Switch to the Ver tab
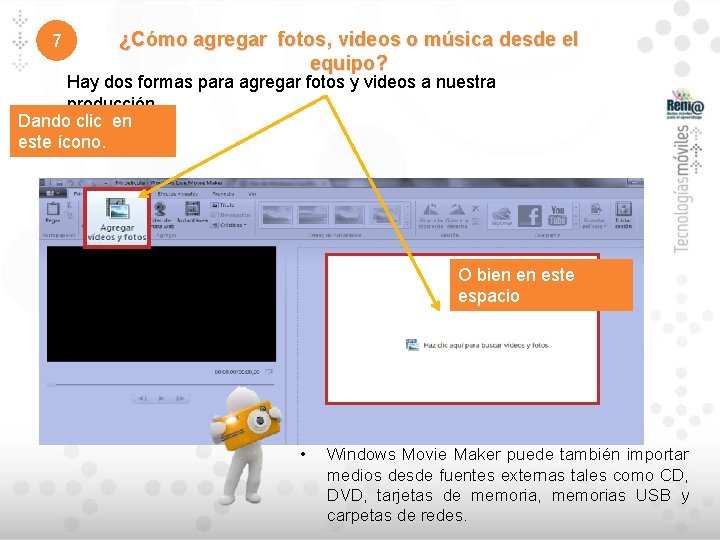Image resolution: width=720 pixels, height=540 pixels. click(252, 194)
